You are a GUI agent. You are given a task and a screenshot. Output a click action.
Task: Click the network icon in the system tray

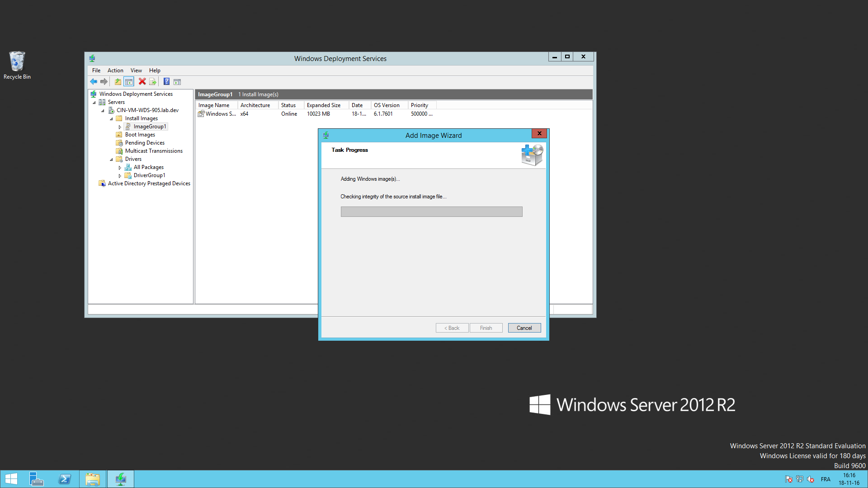point(800,479)
